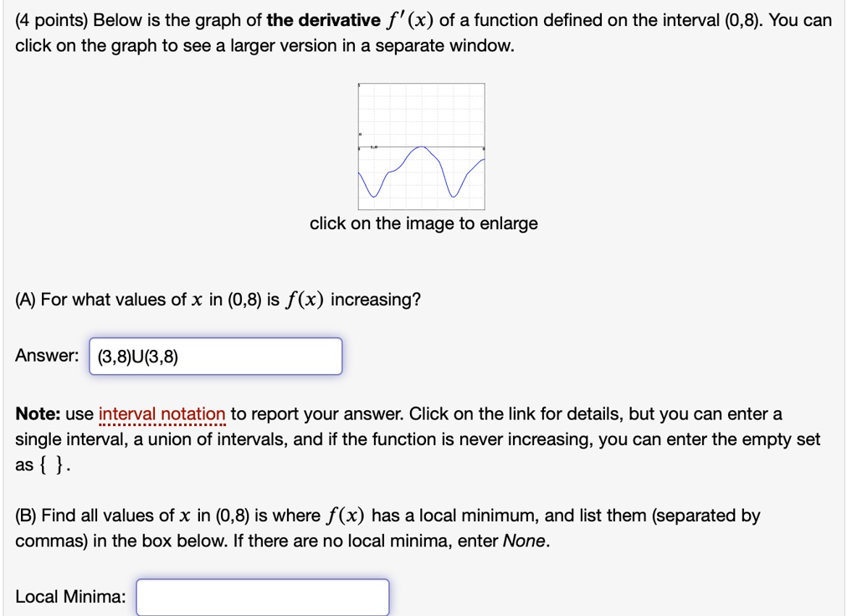This screenshot has width=857, height=616.
Task: Click the input box below 'Local Minima:'
Action: [x=262, y=596]
